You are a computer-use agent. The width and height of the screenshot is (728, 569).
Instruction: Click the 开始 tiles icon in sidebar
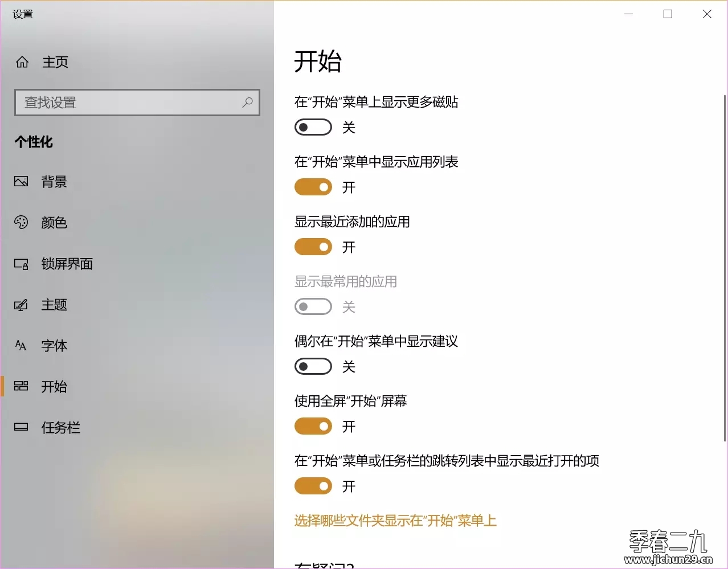[x=21, y=386]
